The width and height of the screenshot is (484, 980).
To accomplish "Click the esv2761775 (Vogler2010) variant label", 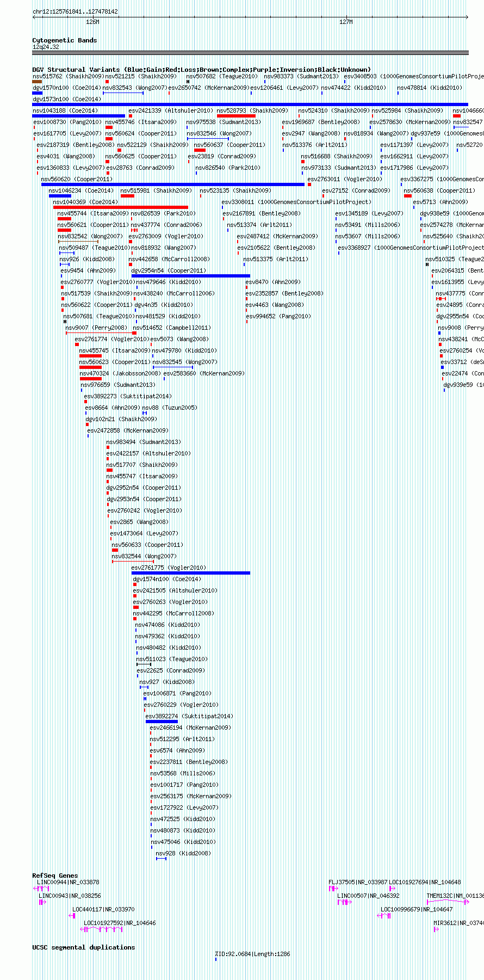I will (169, 568).
